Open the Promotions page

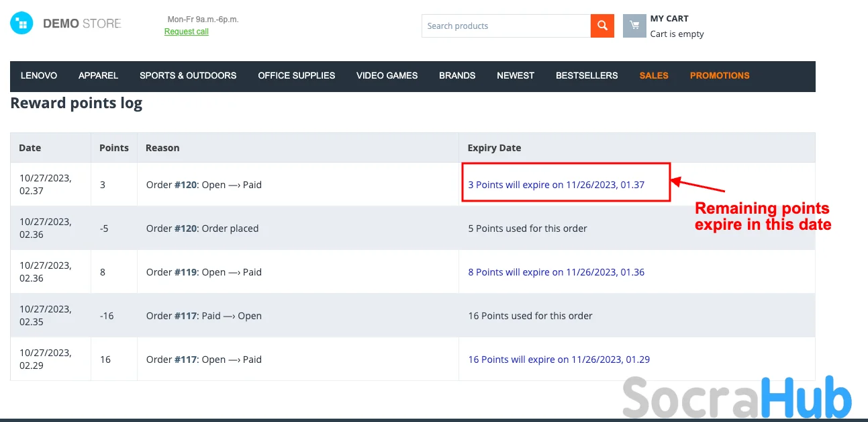(720, 75)
